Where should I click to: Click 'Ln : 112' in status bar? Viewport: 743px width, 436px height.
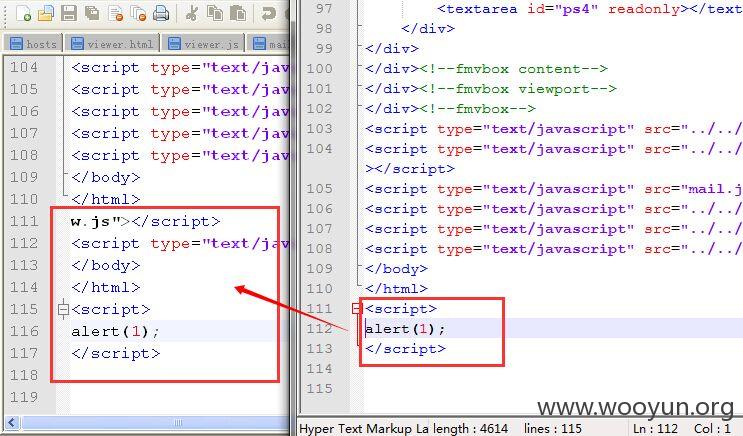pos(655,428)
